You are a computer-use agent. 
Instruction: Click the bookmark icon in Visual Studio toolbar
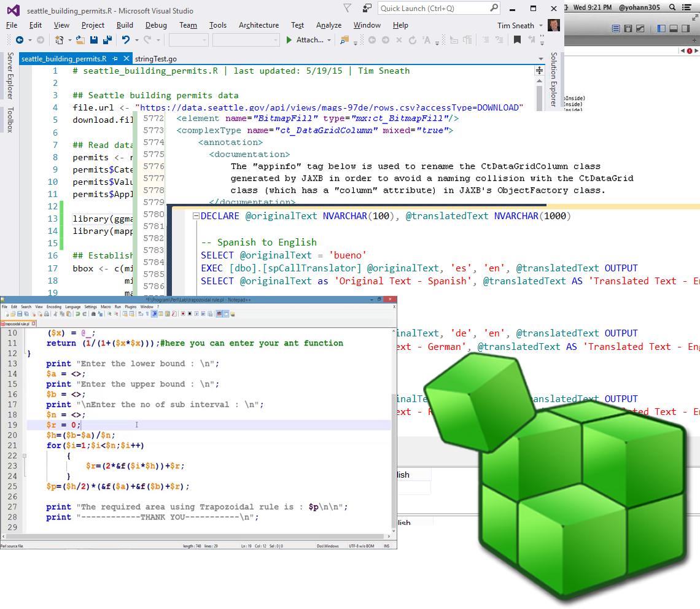click(x=517, y=40)
